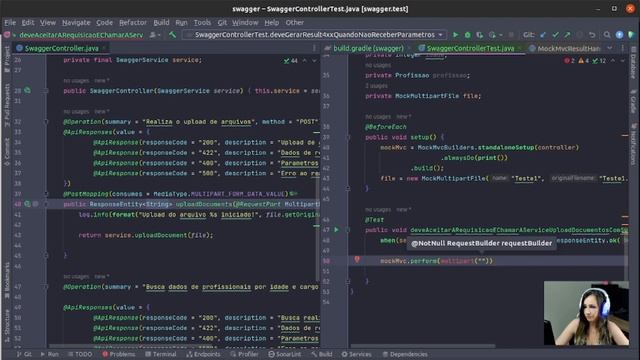Open the Database right sidebar panel
This screenshot has width=640, height=360.
coord(633,63)
